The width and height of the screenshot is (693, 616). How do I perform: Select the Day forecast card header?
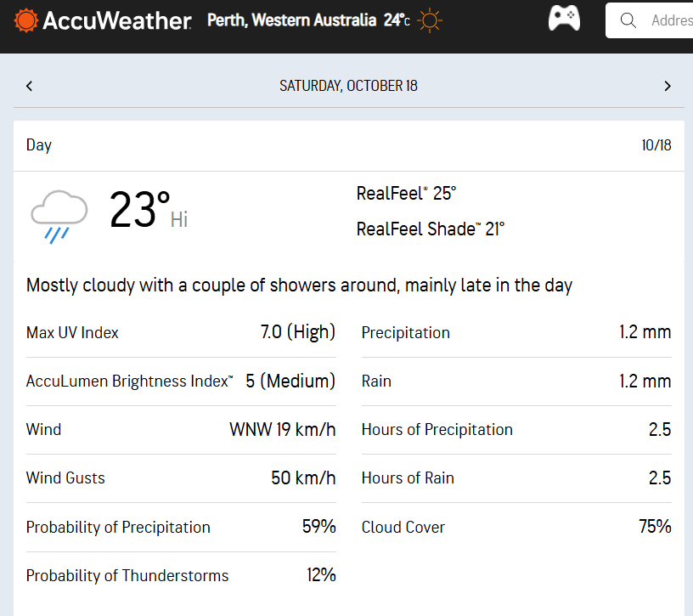[x=39, y=145]
